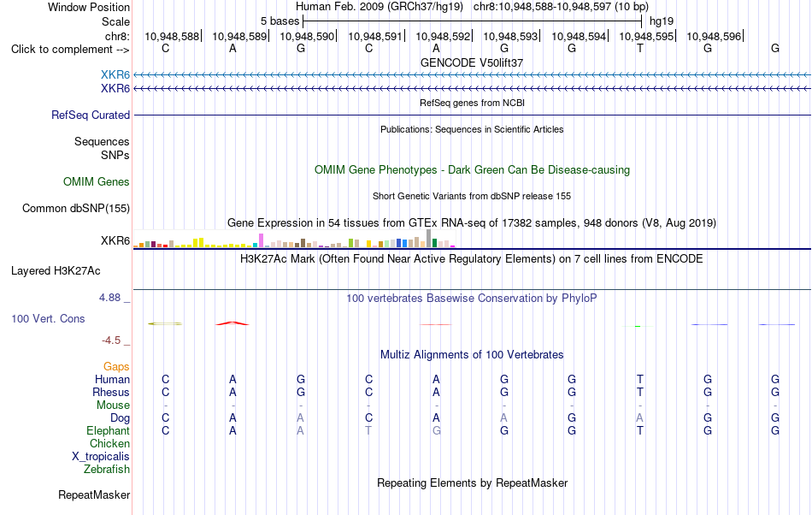Click the small green PhyloP conservation mark
The width and height of the screenshot is (812, 515).
[x=638, y=327]
